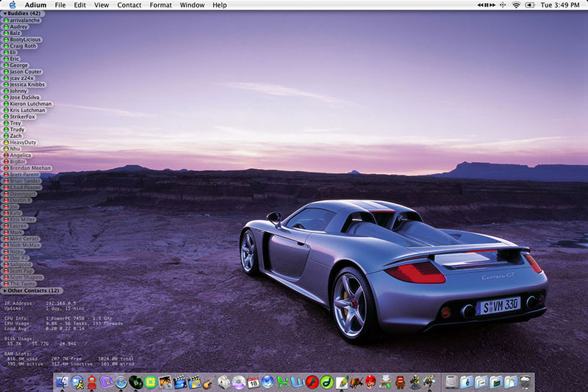This screenshot has width=588, height=392.
Task: Select buddy Audrey
Action: [15, 26]
